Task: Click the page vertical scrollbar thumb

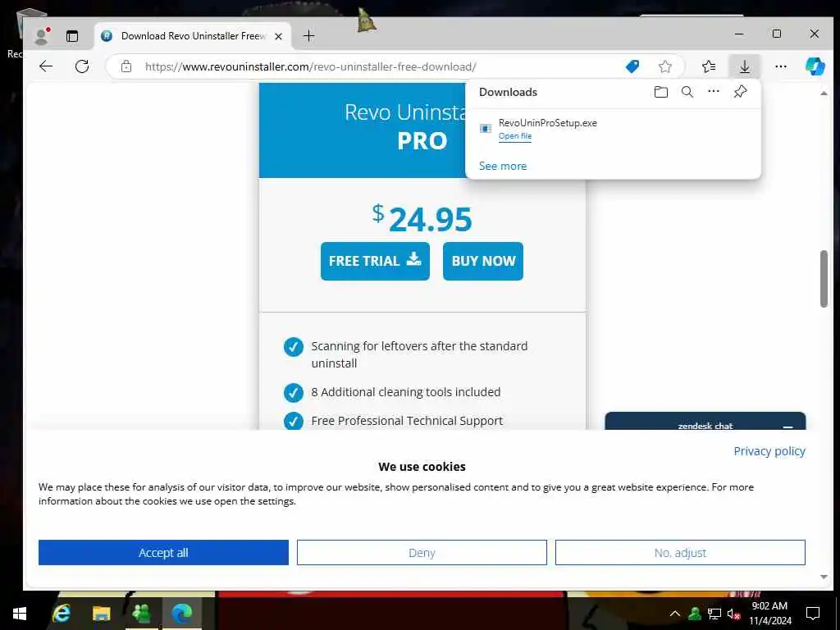Action: 824,279
